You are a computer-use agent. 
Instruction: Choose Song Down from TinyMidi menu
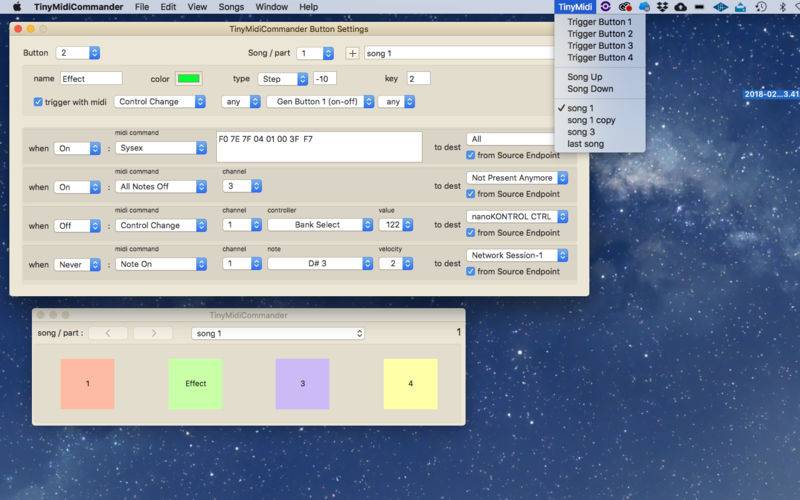pyautogui.click(x=600, y=89)
